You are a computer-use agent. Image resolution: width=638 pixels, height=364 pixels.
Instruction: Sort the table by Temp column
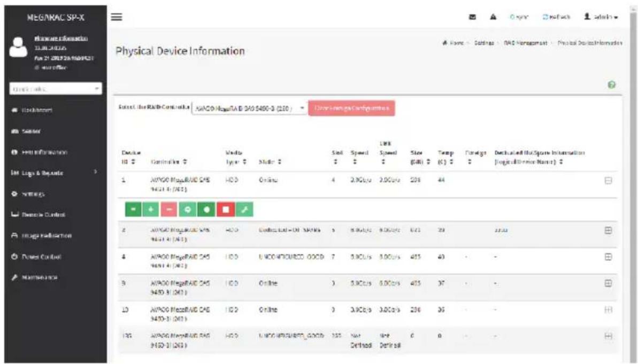click(x=451, y=162)
